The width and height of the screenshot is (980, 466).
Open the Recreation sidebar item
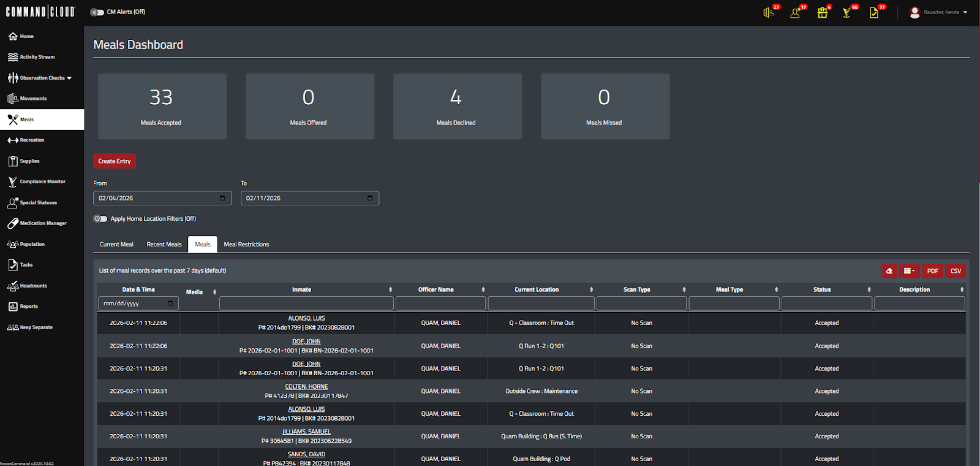coord(42,140)
